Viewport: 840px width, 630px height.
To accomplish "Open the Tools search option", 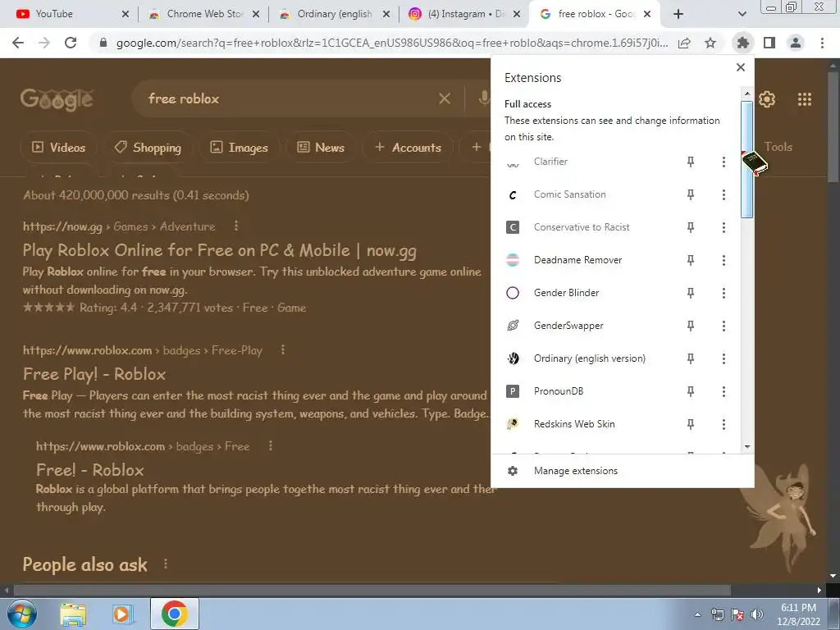I will pos(778,147).
